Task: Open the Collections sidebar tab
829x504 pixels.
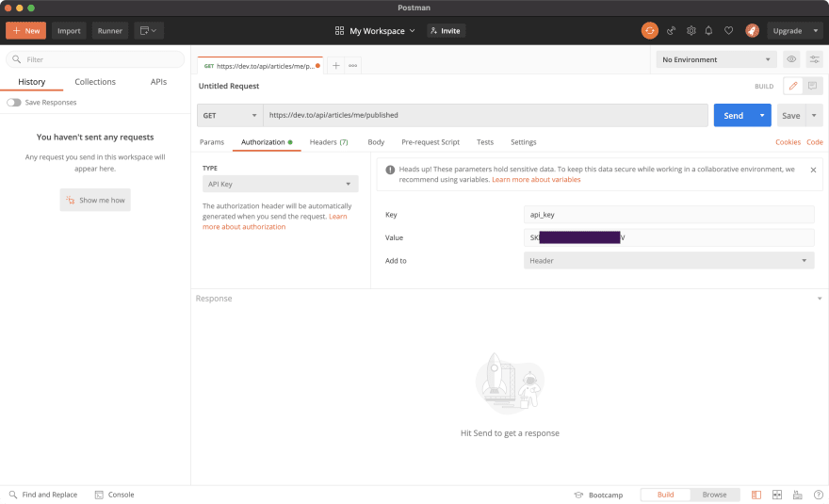Action: point(95,82)
